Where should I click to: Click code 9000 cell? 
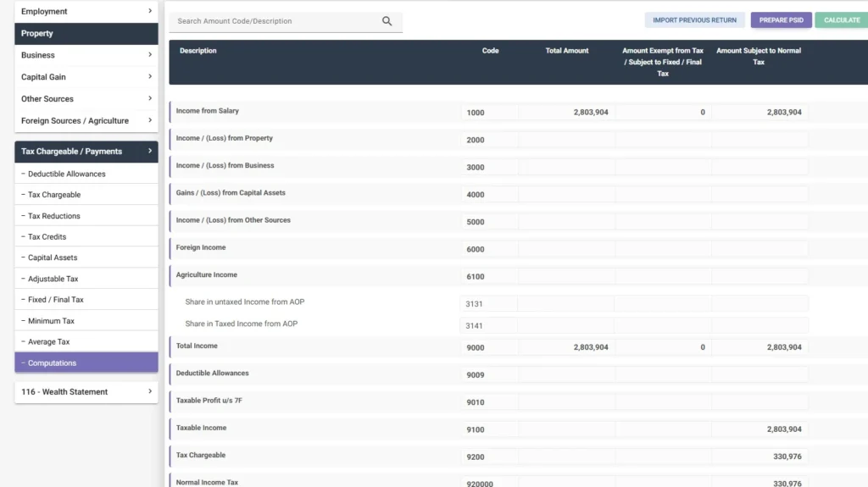pyautogui.click(x=489, y=347)
